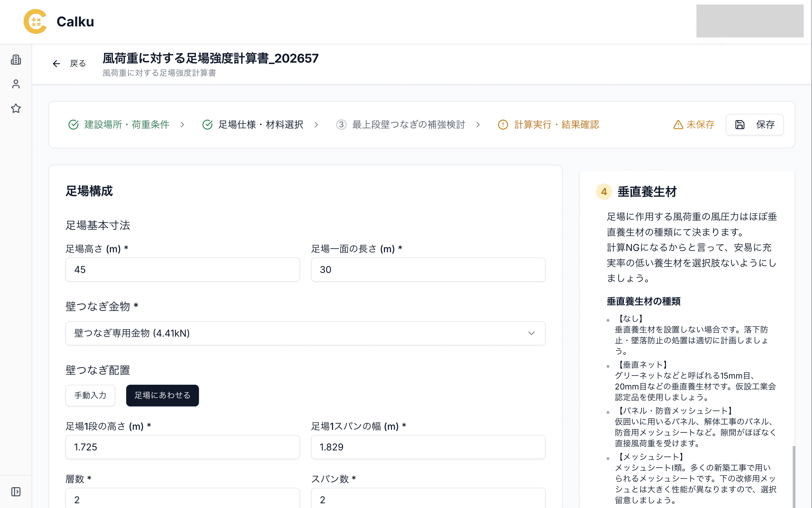Click the 保存 button
812x508 pixels.
click(x=754, y=125)
